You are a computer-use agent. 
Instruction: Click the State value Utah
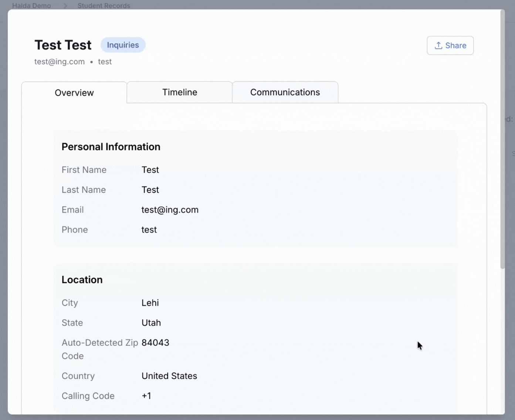click(x=151, y=323)
